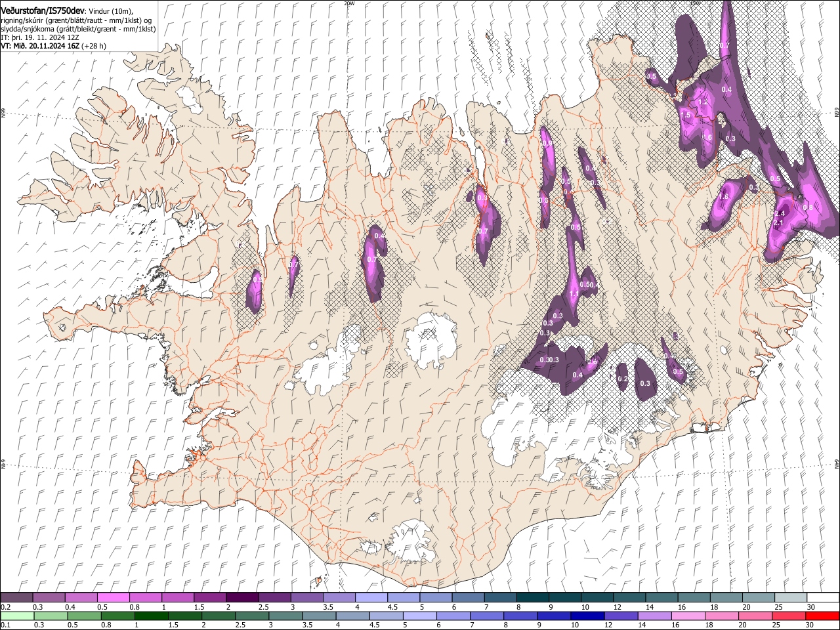Select the bright red 30 swatch in lower legend
Image resolution: width=840 pixels, height=630 pixels.
coord(822,616)
